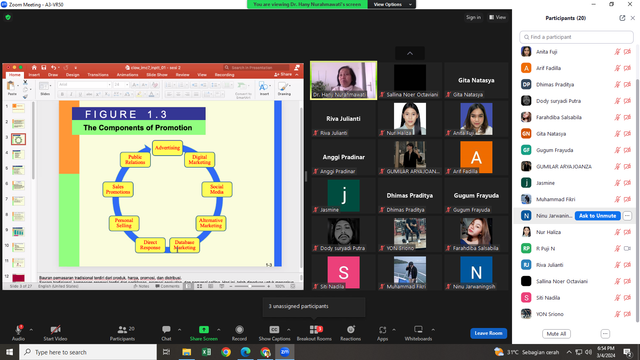This screenshot has width=640, height=360.
Task: Expand Whiteboards options arrow
Action: coord(433,329)
